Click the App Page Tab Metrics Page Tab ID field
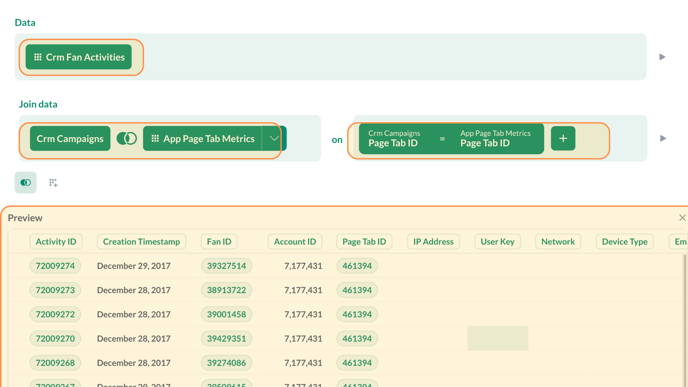Image resolution: width=688 pixels, height=387 pixels. (495, 139)
